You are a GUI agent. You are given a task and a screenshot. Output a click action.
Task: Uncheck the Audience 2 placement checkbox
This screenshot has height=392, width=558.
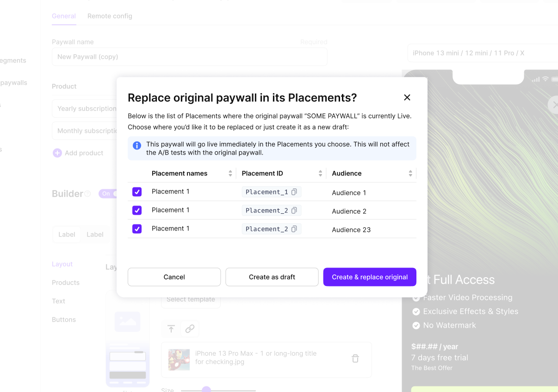[137, 210]
